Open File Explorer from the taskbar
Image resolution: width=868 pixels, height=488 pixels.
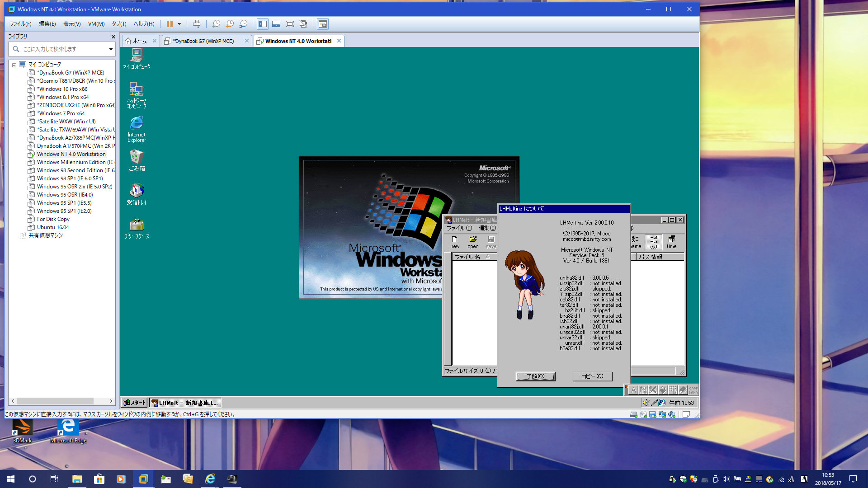77,479
